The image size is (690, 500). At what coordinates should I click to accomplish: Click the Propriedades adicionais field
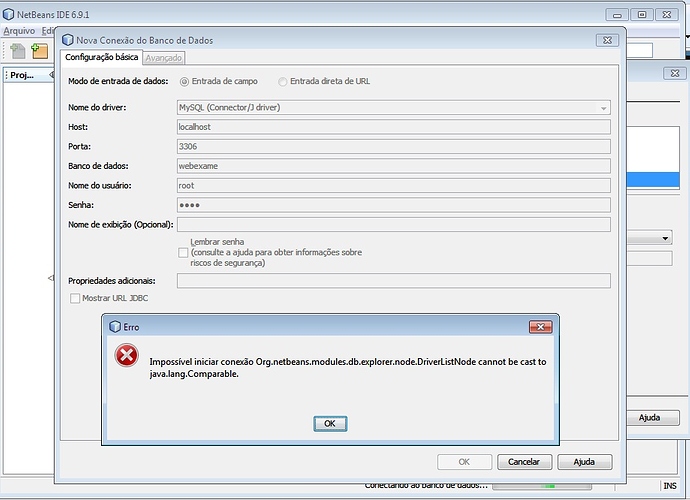click(x=393, y=281)
